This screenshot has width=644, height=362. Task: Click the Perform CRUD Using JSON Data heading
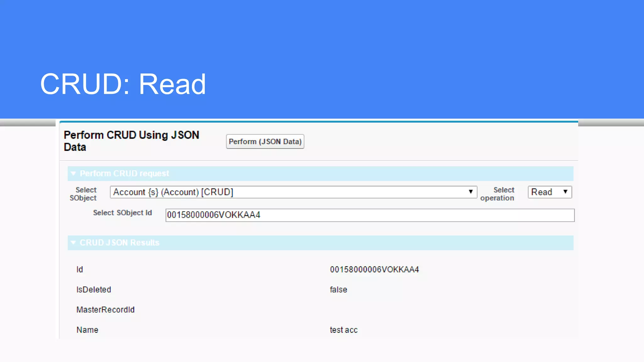[x=131, y=141]
